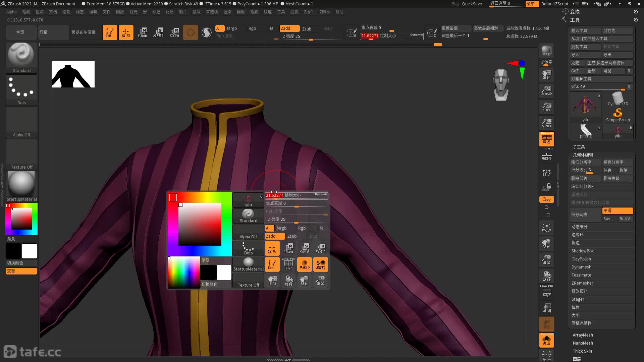644x362 pixels.
Task: Expand the ArrayMesh section
Action: (x=583, y=335)
